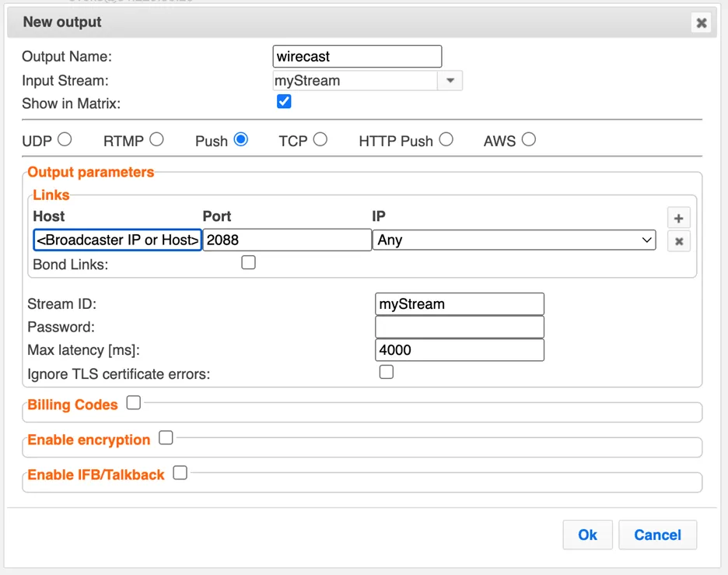Remove the link row with x icon
Image resolution: width=728 pixels, height=575 pixels.
(x=678, y=241)
